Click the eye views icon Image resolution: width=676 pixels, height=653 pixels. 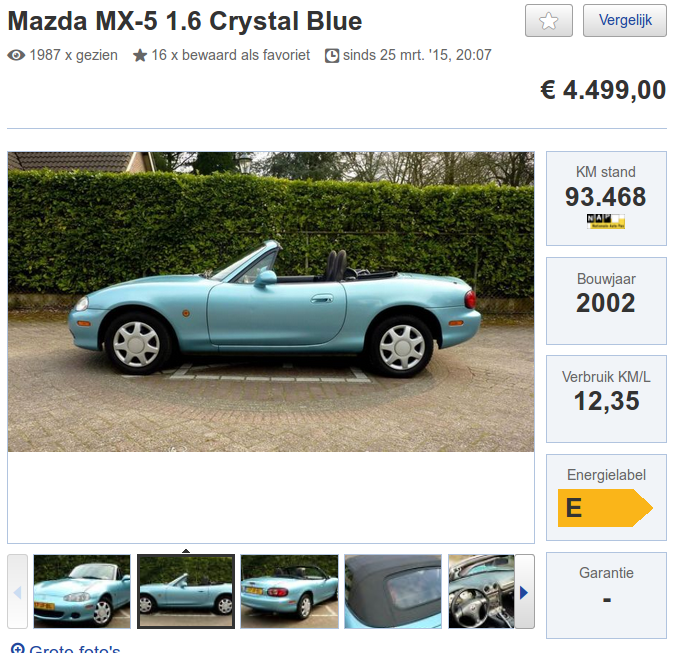16,55
